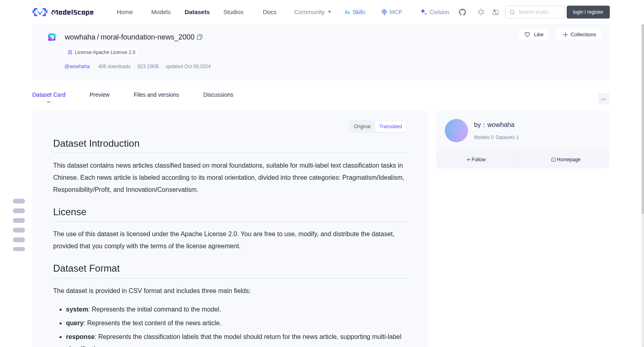
Task: Click the dataset avatar icon beside wowhaha
Action: tap(52, 37)
